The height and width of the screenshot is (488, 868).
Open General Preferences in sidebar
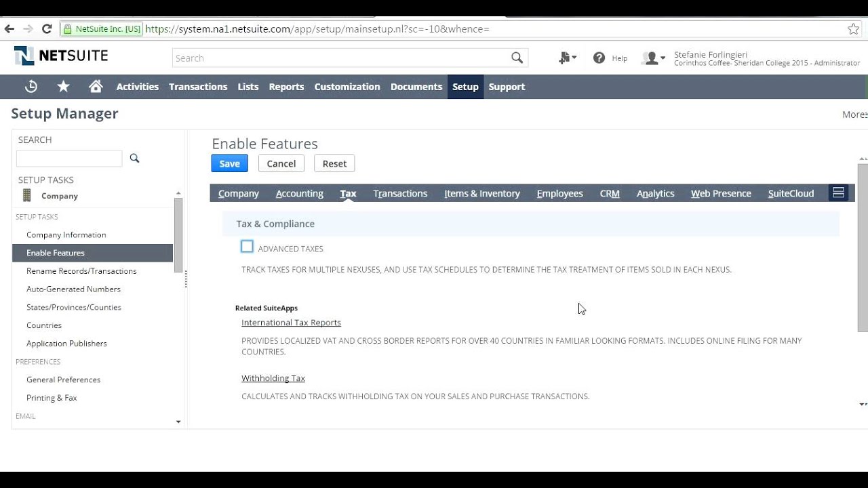[63, 380]
